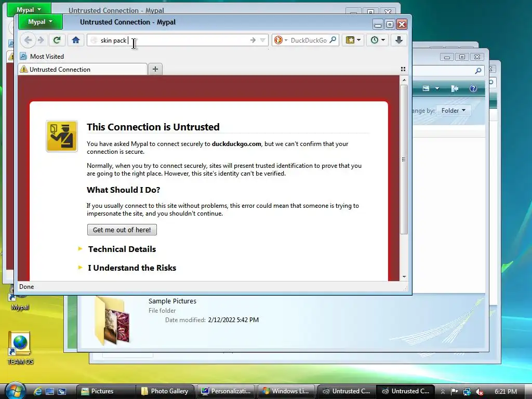
Task: Click the muted volume icon in system tray
Action: pos(480,392)
